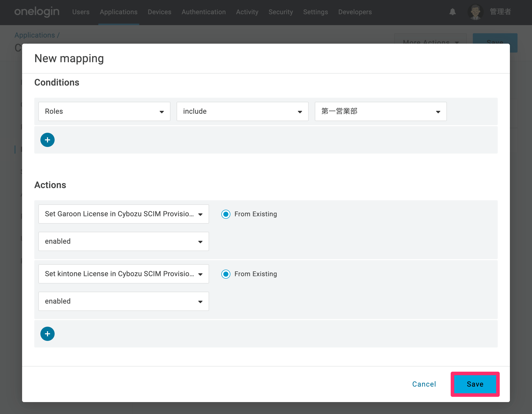Cancel the new mapping dialog
Viewport: 532px width, 414px height.
[x=424, y=384]
